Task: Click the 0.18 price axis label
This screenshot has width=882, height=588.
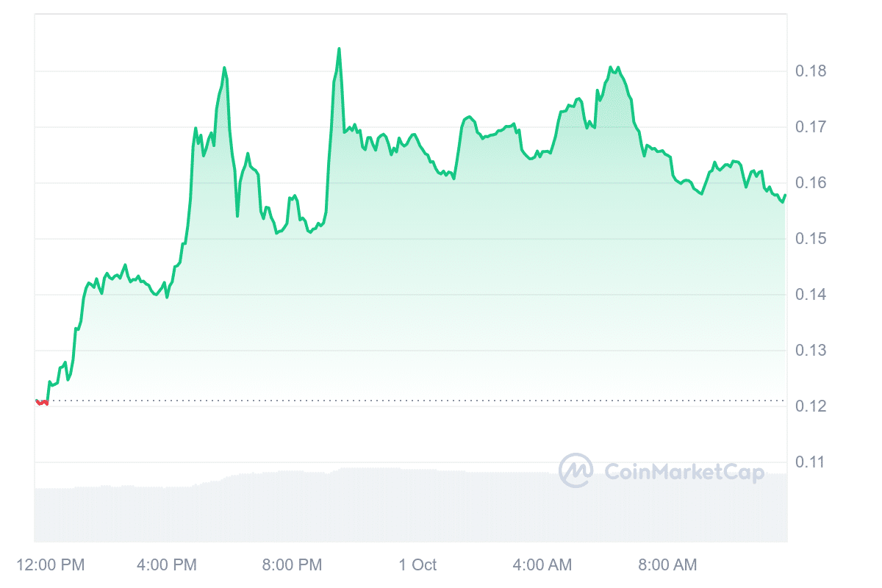Action: [x=810, y=71]
